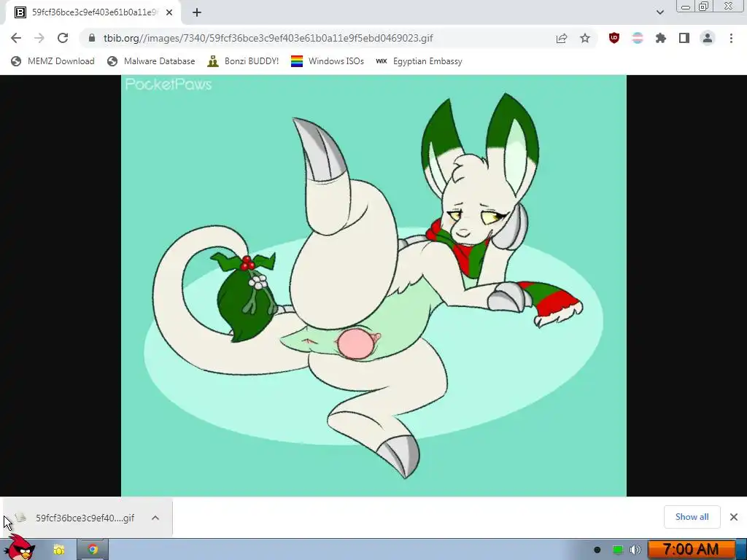747x560 pixels.
Task: Open the Egyptian Embassy bookmark
Action: tap(419, 61)
